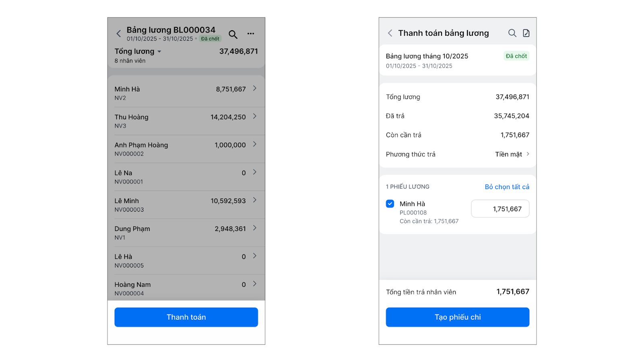644x362 pixels.
Task: Open search on the payroll sheet screen
Action: [233, 34]
